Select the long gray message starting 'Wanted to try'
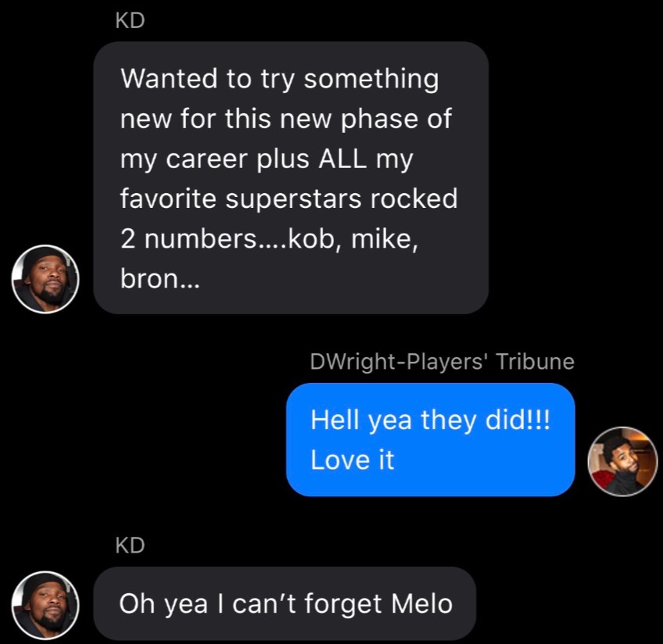Screen dimensions: 663x644 pyautogui.click(x=291, y=178)
